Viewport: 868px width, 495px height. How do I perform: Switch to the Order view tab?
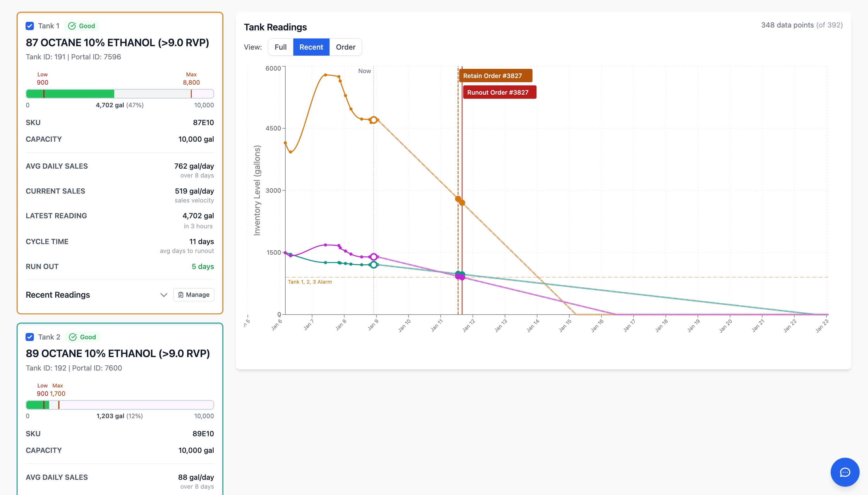coord(345,47)
